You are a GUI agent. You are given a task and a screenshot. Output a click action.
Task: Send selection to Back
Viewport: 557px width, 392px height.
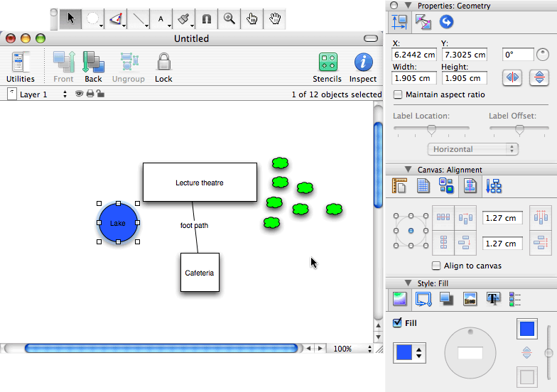(93, 67)
